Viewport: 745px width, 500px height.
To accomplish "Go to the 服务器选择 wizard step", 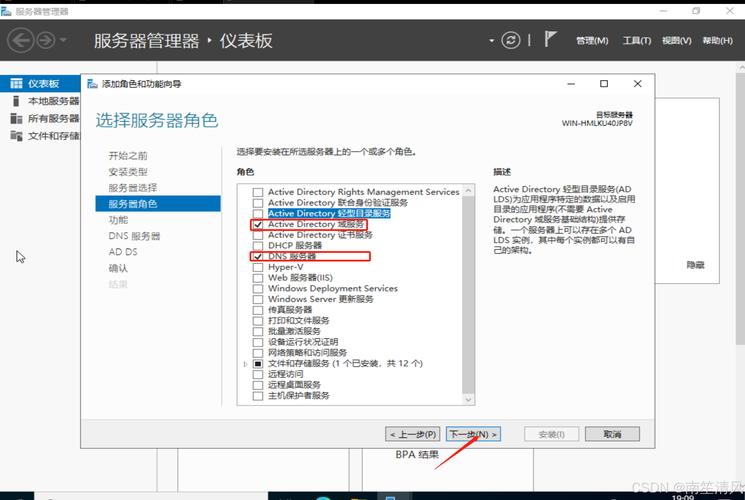I will [x=133, y=188].
